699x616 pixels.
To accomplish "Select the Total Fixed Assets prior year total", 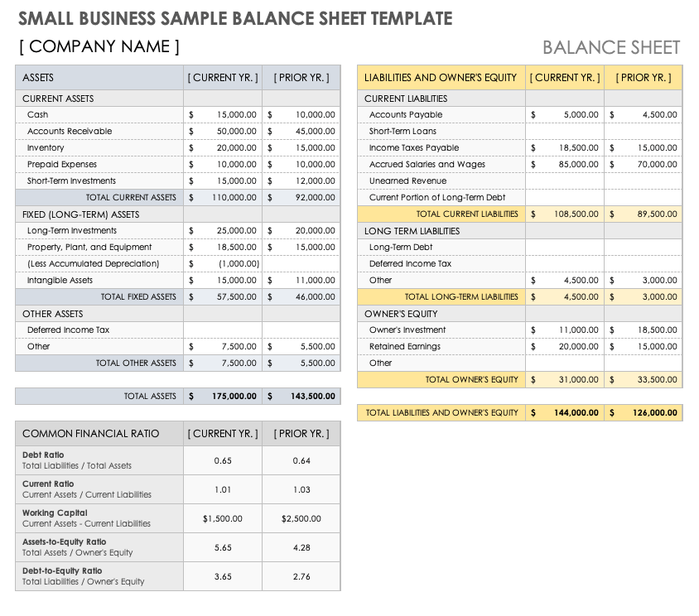I will coord(302,297).
